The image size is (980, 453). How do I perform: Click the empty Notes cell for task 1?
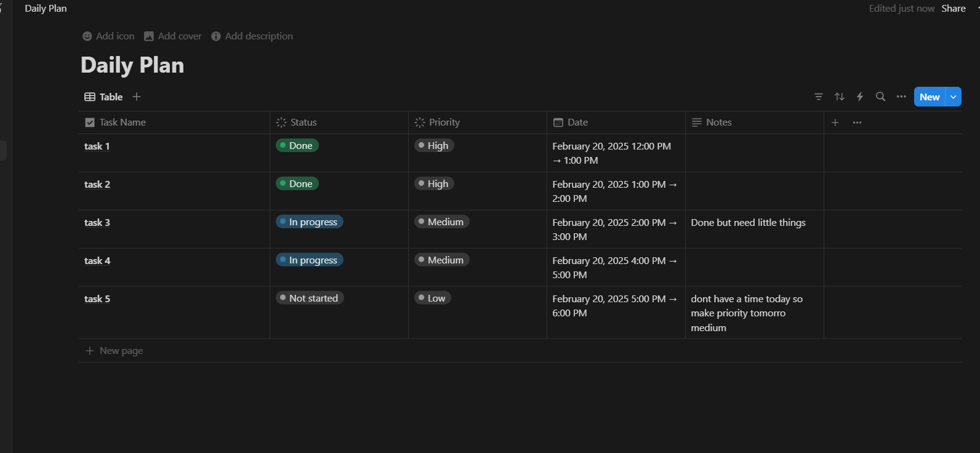(755, 153)
